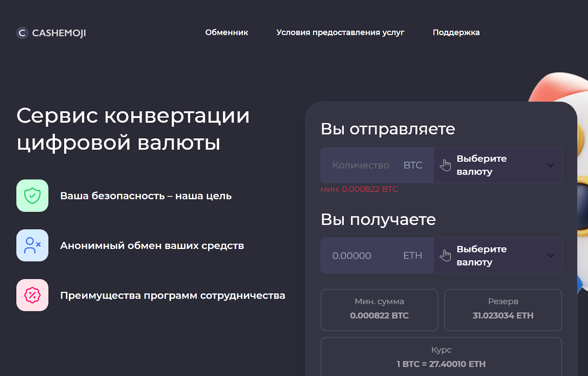Click the Курс exchange rate box
This screenshot has height=376, width=588.
(441, 357)
